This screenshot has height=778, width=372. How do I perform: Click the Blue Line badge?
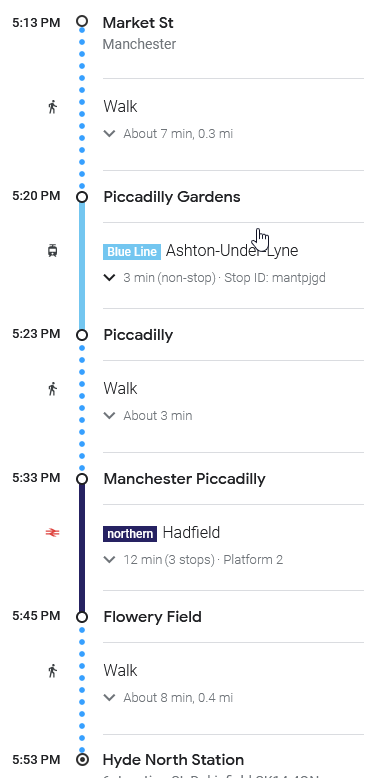[132, 252]
